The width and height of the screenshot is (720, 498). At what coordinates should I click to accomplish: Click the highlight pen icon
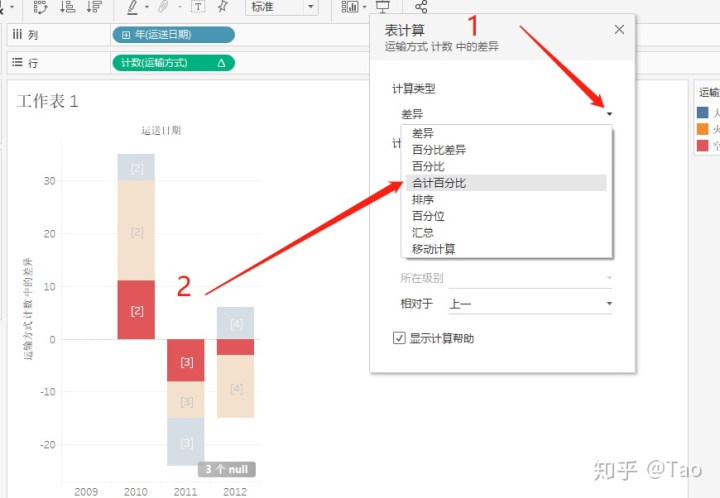132,7
